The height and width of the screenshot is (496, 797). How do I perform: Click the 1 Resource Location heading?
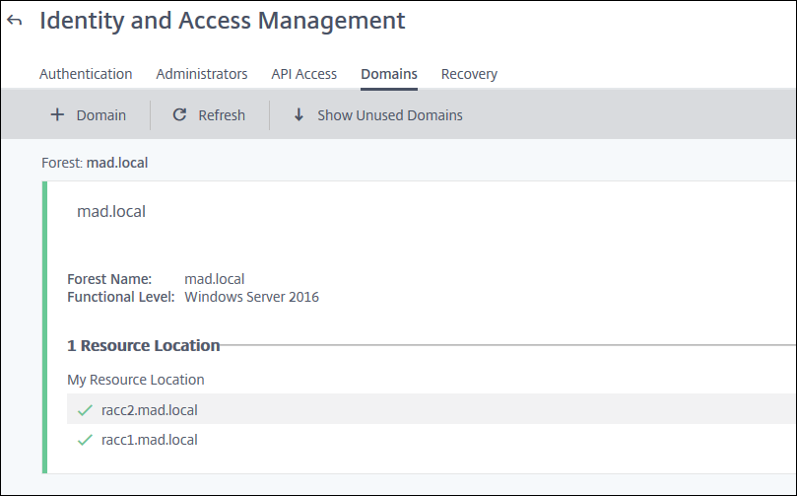(x=143, y=346)
